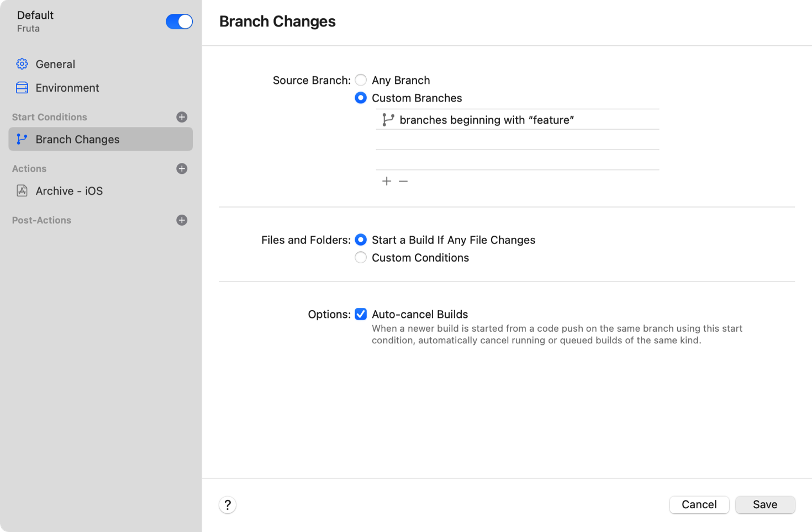Open General settings via the gear icon

(x=22, y=64)
